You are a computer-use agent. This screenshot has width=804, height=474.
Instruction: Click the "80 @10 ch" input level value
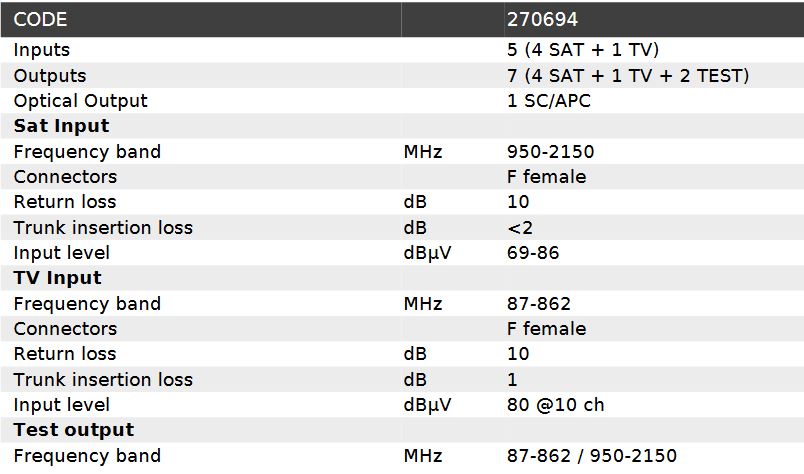(556, 405)
